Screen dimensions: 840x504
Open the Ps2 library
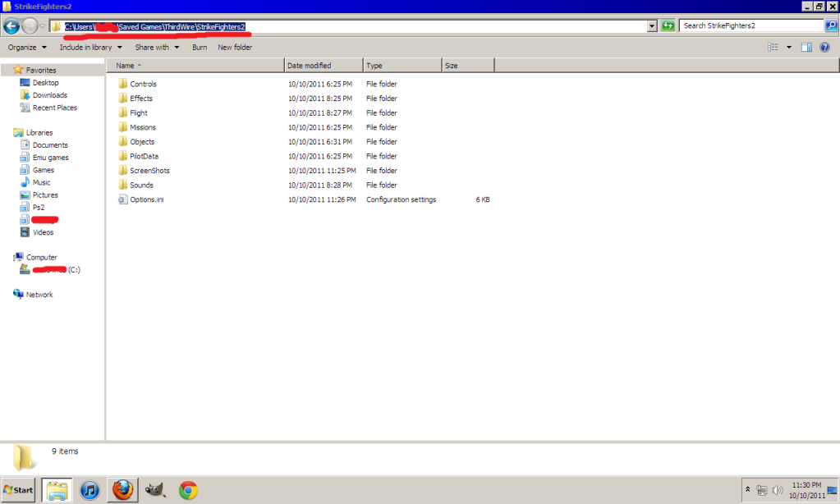[38, 208]
